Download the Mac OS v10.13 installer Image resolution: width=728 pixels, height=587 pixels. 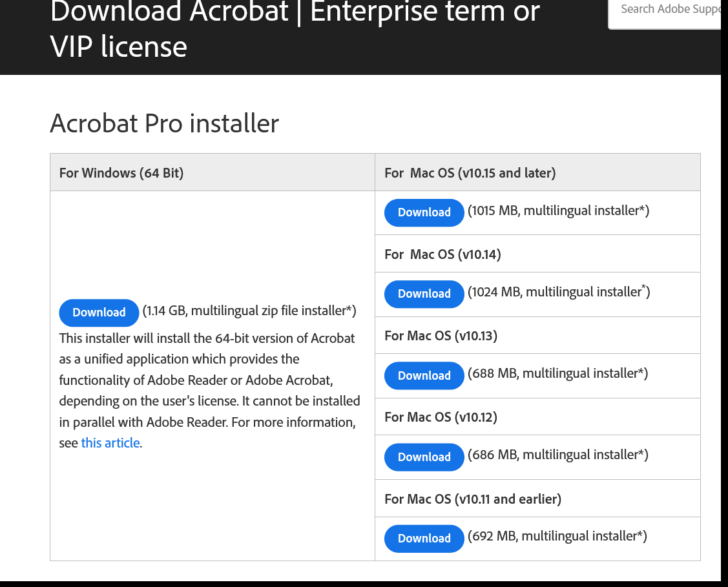coord(424,375)
